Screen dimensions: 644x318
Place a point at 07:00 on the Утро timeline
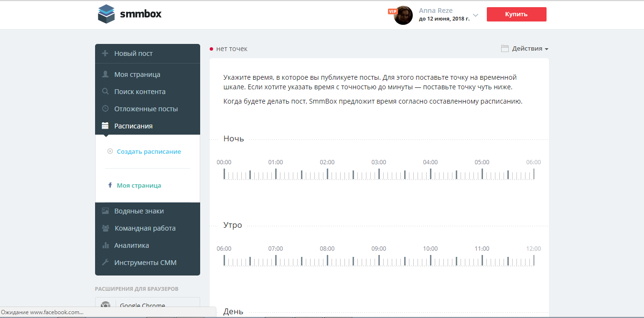click(276, 260)
